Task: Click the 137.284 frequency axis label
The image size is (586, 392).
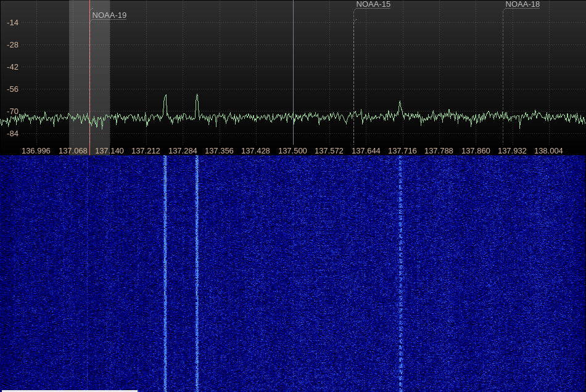Action: (183, 151)
